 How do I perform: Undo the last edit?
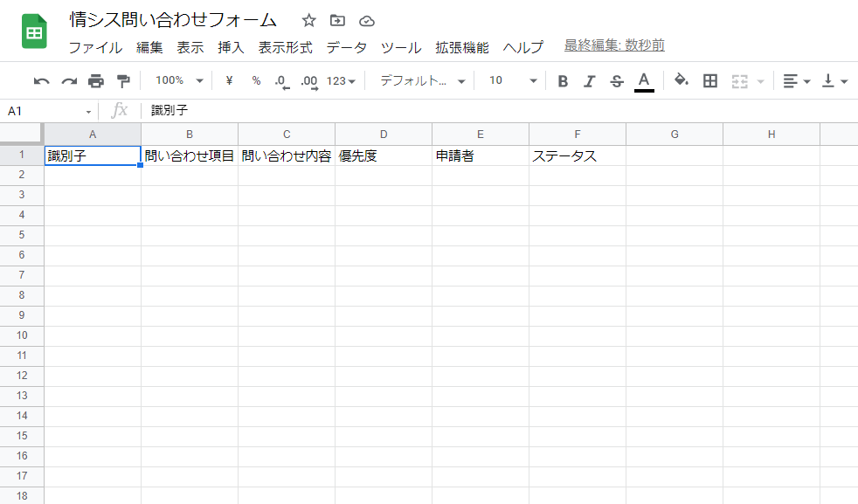pyautogui.click(x=43, y=79)
